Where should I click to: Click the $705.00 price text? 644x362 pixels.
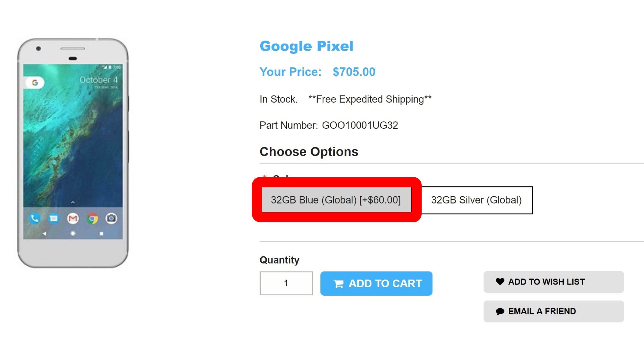coord(354,72)
